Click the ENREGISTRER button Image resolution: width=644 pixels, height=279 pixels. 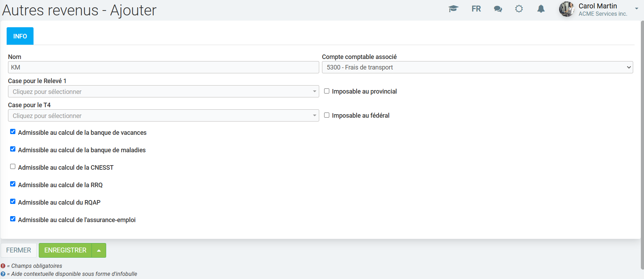(x=65, y=250)
